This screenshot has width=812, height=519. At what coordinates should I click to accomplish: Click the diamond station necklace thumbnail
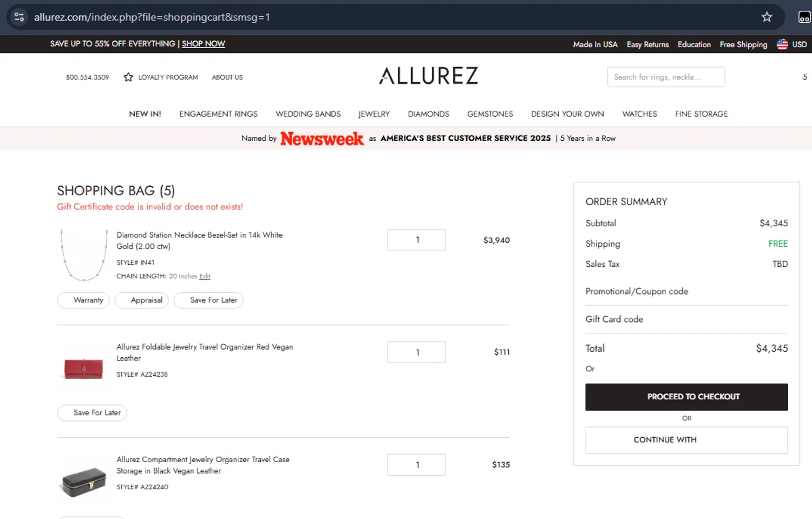(84, 254)
